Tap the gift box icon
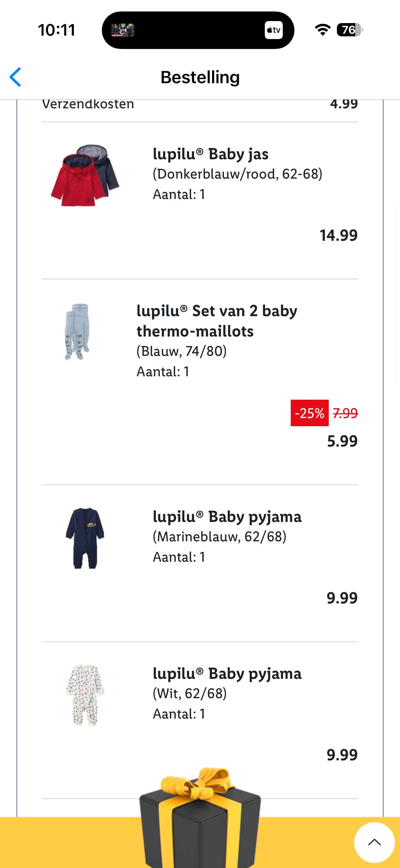The image size is (400, 868). 200,818
